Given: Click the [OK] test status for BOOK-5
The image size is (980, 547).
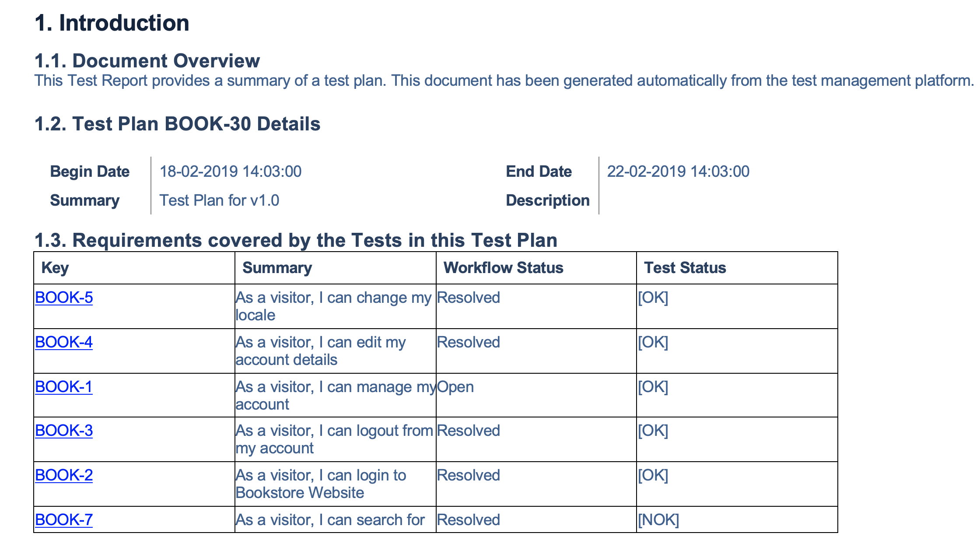Looking at the screenshot, I should (x=653, y=298).
